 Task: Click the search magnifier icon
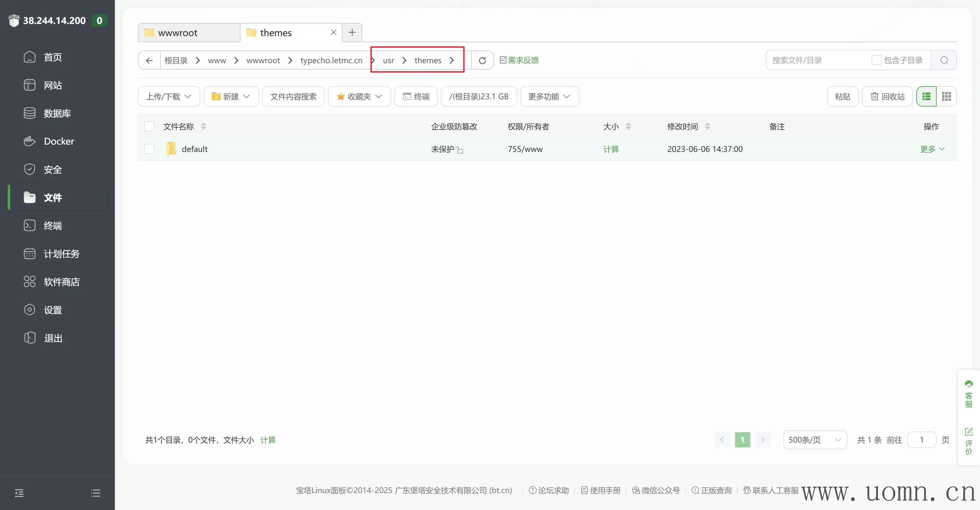click(944, 60)
